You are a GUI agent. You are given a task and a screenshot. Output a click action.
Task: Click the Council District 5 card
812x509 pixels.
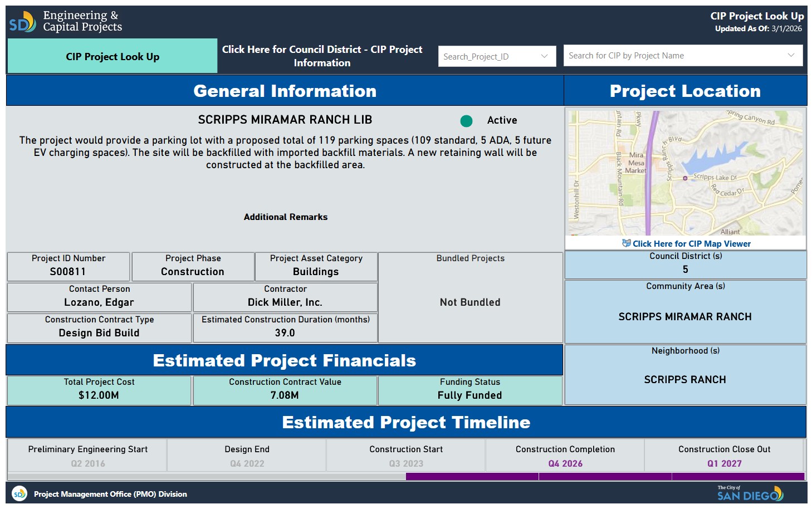[685, 264]
